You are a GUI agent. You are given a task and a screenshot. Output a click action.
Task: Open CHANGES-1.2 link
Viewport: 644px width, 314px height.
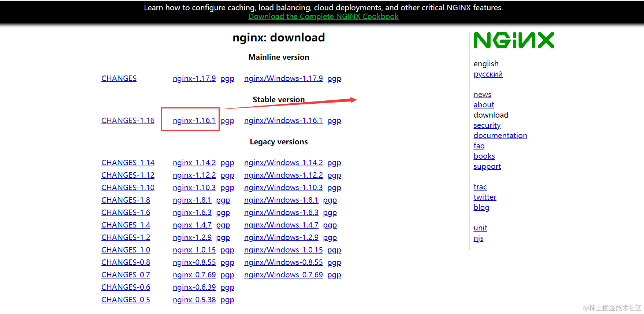tap(126, 237)
